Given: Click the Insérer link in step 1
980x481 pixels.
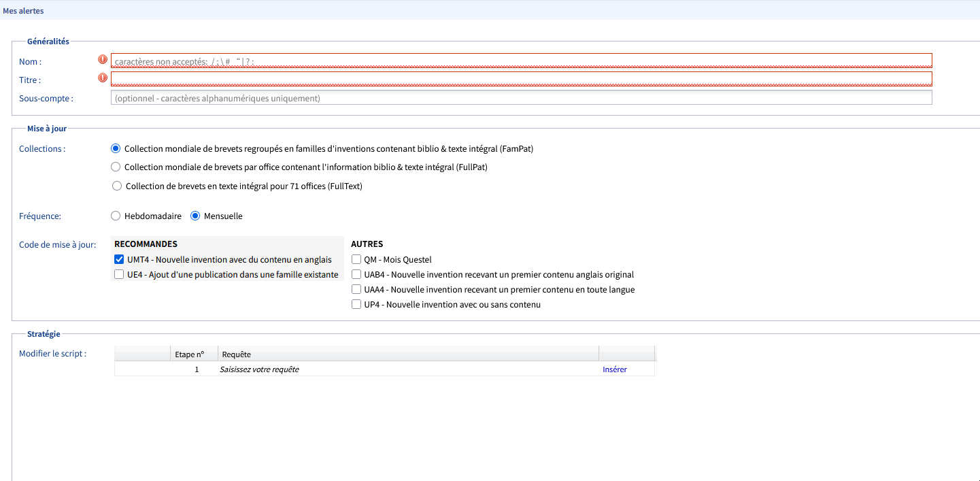Looking at the screenshot, I should tap(615, 369).
